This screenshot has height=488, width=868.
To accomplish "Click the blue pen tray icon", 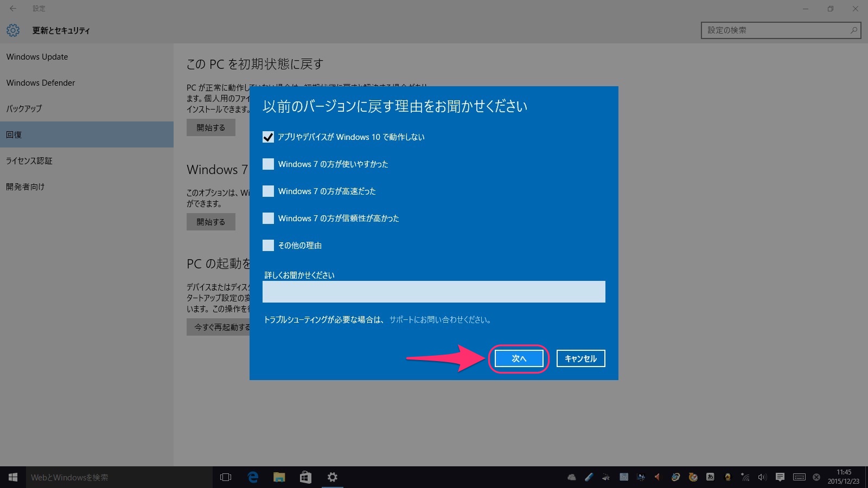I will 589,477.
